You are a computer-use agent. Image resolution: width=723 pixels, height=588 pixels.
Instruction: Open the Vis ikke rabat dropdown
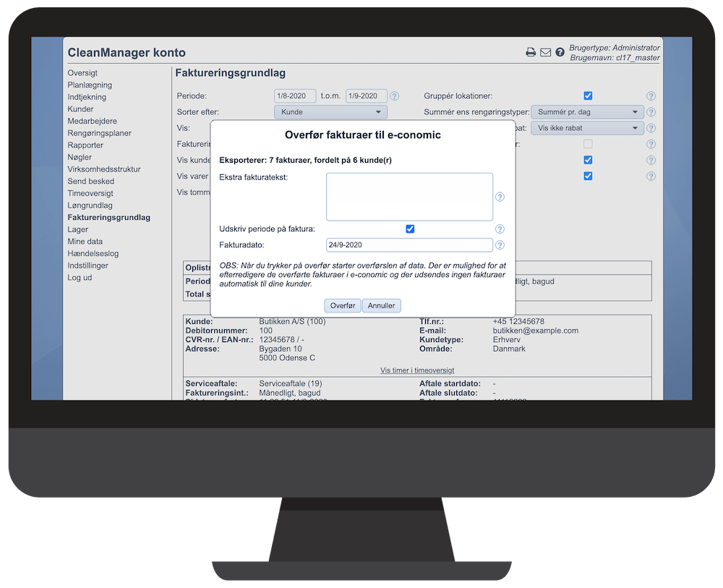(x=586, y=128)
